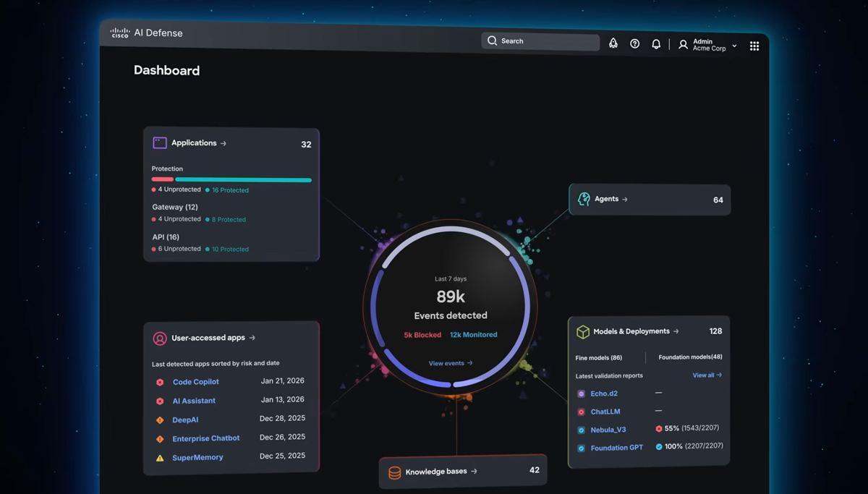Click the SuperMemory warning triangle icon
Screen dimensions: 868x494
tap(160, 458)
